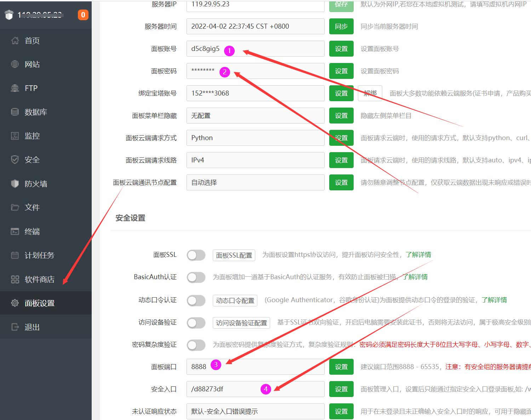Screen dimensions: 531x420
Task: Click the 面板云端通讯节点配置 field 自动选择
Action: click(x=256, y=183)
